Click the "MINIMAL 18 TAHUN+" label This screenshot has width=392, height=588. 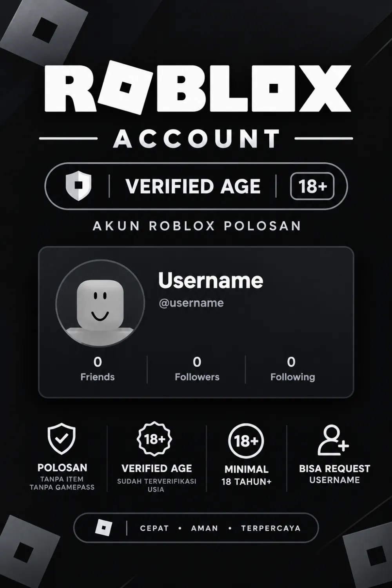pyautogui.click(x=247, y=475)
